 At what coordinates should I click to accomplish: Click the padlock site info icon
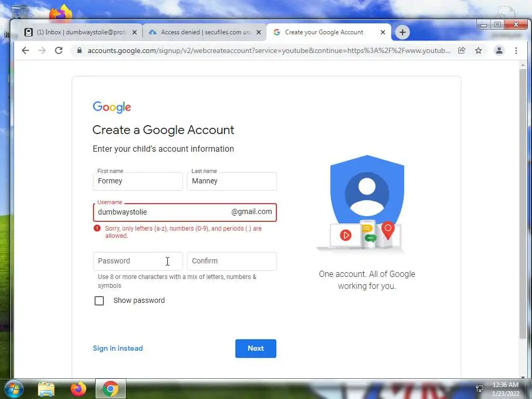click(79, 50)
